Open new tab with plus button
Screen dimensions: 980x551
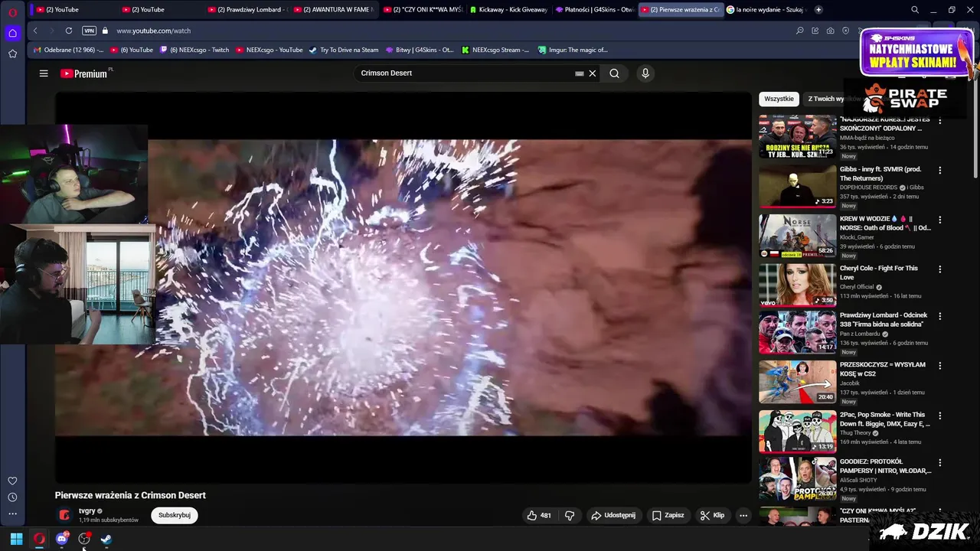(818, 9)
